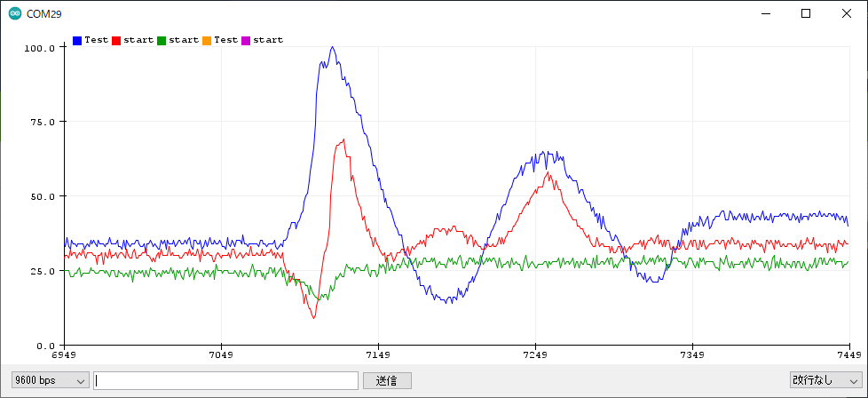868x398 pixels.
Task: Click the 100.0 y-axis label
Action: click(40, 48)
